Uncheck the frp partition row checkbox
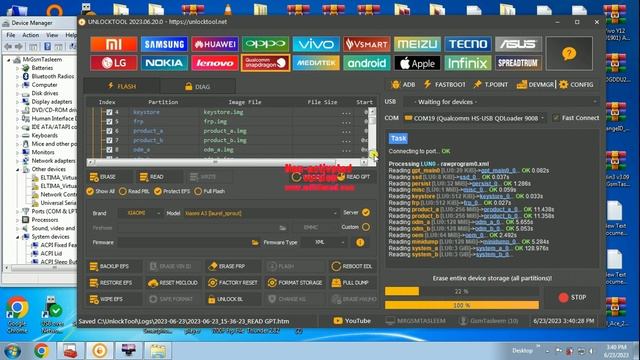This screenshot has width=640, height=360. [109, 121]
